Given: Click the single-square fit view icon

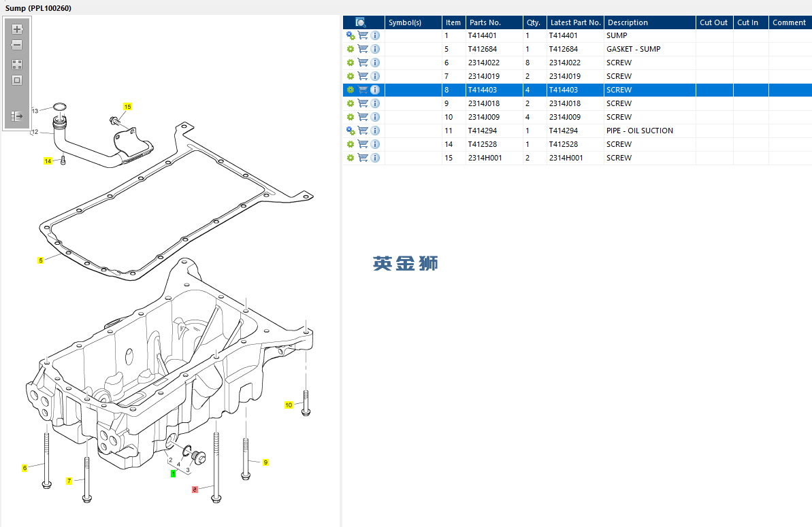Looking at the screenshot, I should (x=17, y=81).
